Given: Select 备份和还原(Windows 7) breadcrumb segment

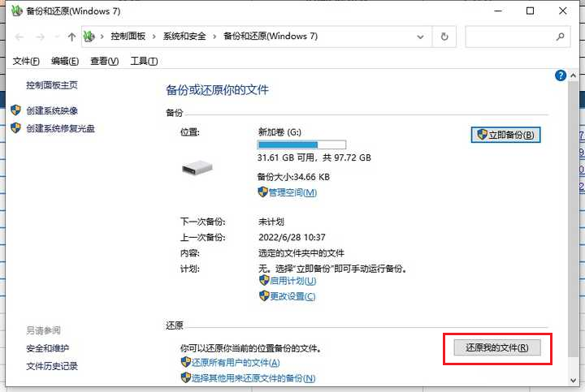Looking at the screenshot, I should (x=271, y=37).
